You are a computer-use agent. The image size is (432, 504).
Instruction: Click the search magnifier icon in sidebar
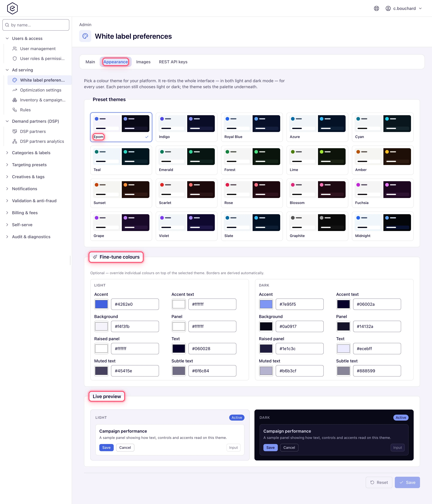pos(7,25)
